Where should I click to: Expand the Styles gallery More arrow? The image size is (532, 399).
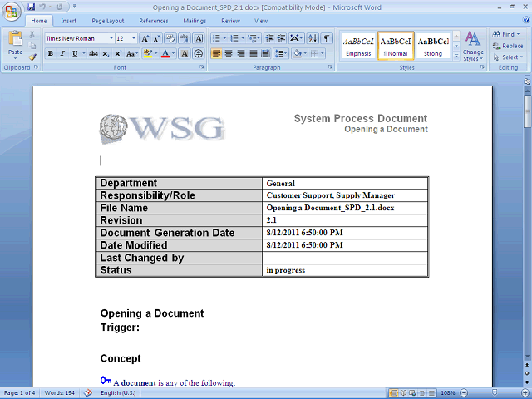[456, 56]
